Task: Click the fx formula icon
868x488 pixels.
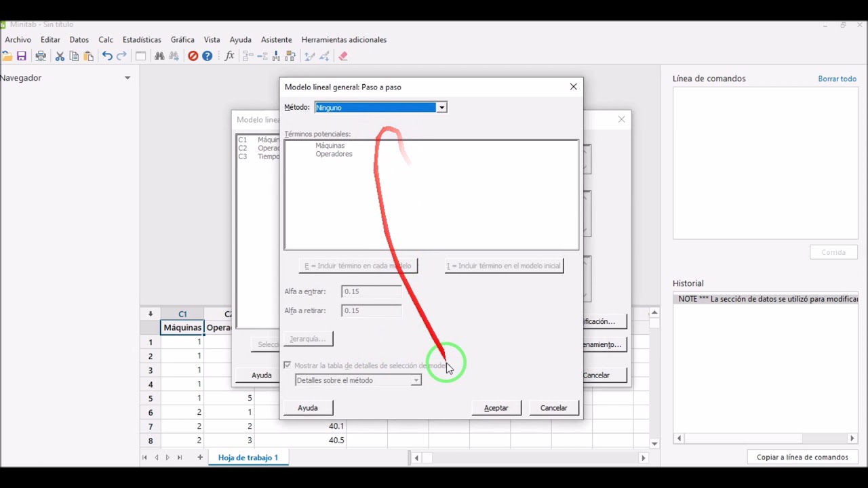Action: tap(229, 56)
